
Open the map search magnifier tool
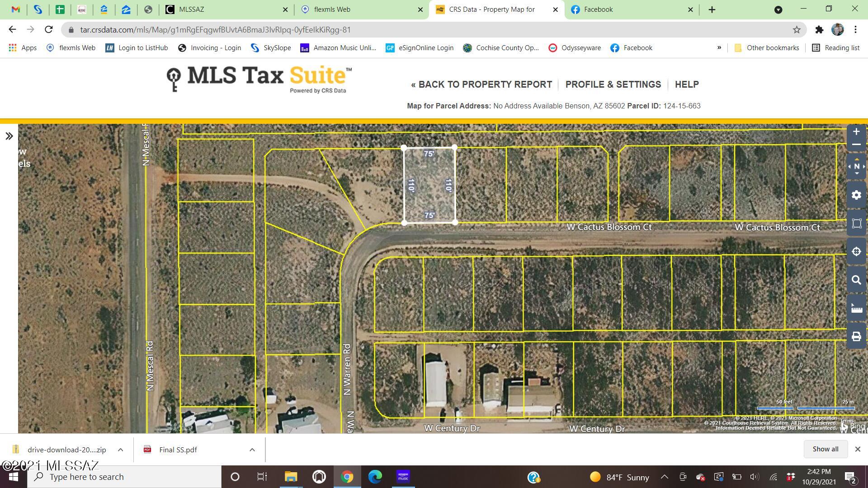[856, 280]
